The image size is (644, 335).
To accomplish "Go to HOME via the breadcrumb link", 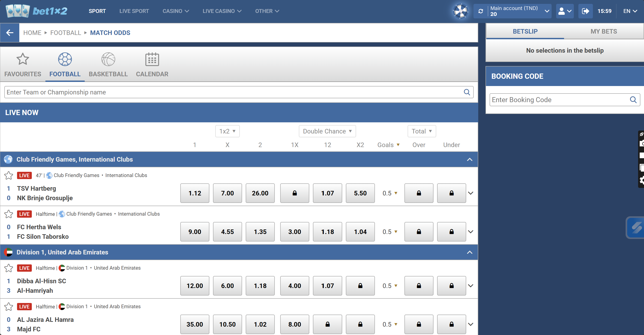I will pyautogui.click(x=32, y=33).
